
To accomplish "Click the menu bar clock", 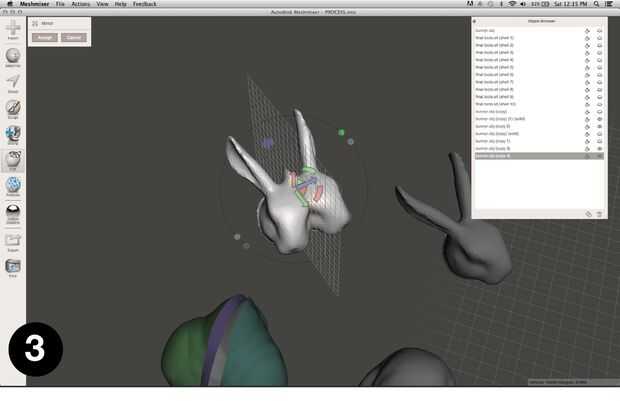I will (x=571, y=4).
